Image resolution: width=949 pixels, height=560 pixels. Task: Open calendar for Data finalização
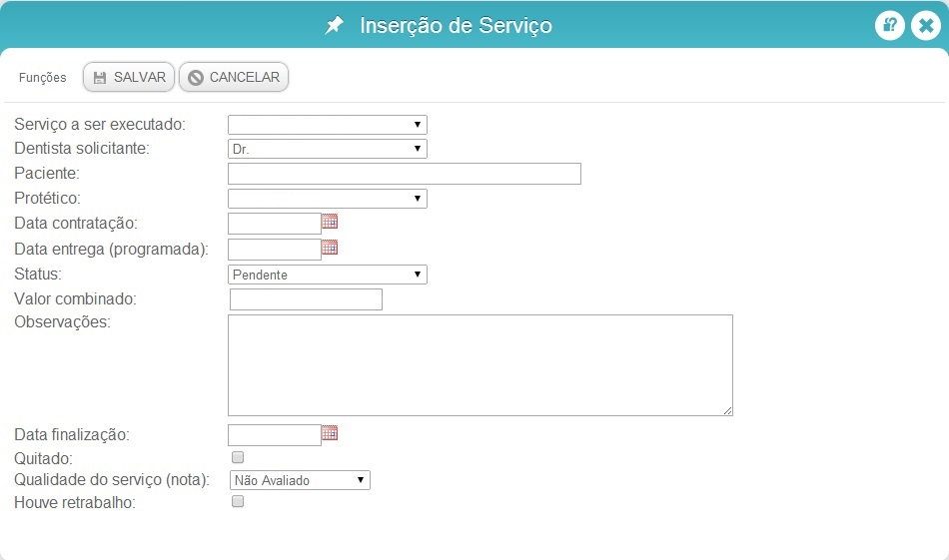(330, 433)
